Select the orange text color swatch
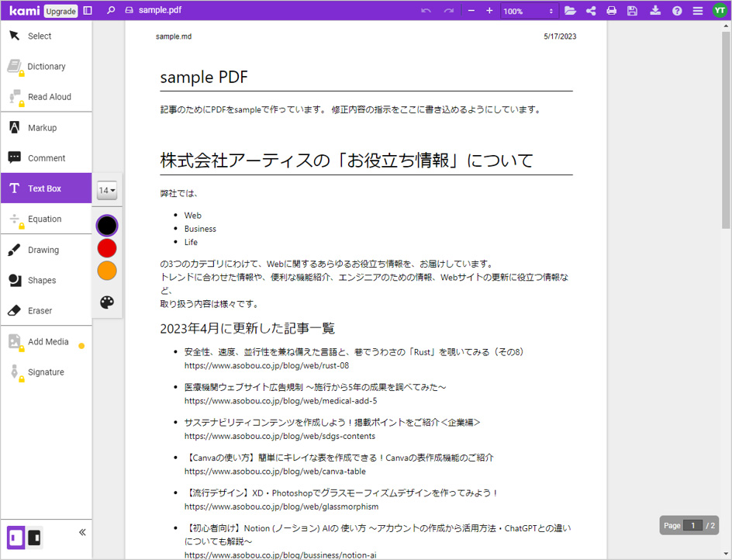Image resolution: width=732 pixels, height=560 pixels. point(107,271)
